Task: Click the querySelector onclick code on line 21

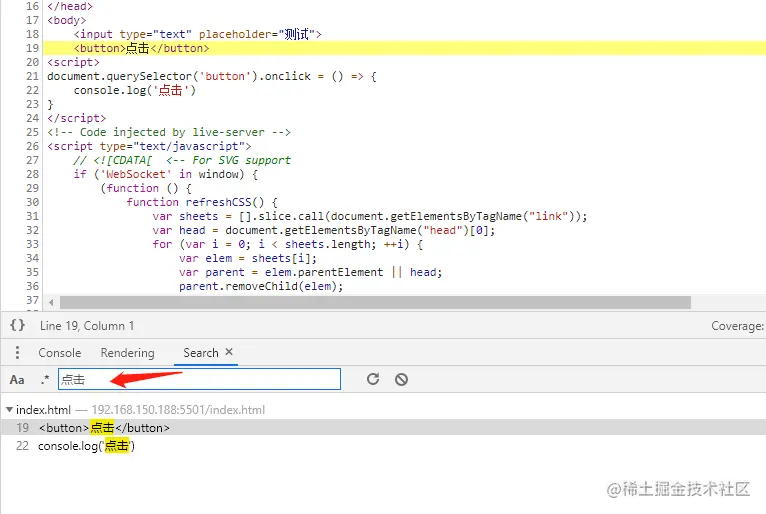Action: click(x=212, y=76)
